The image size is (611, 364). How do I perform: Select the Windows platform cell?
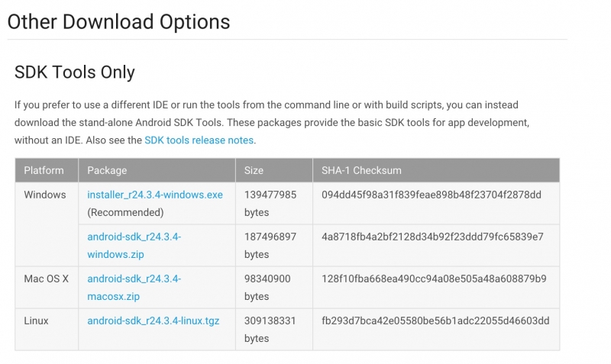tap(45, 195)
